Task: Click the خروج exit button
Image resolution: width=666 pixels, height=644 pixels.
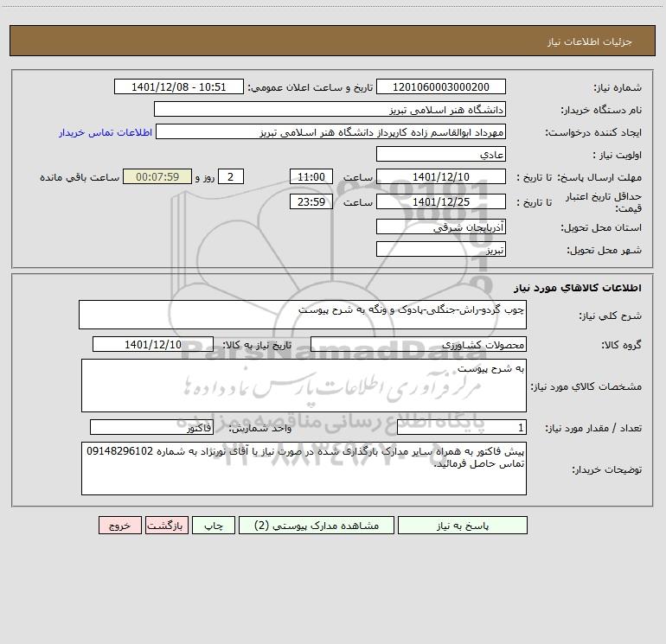Action: click(119, 525)
